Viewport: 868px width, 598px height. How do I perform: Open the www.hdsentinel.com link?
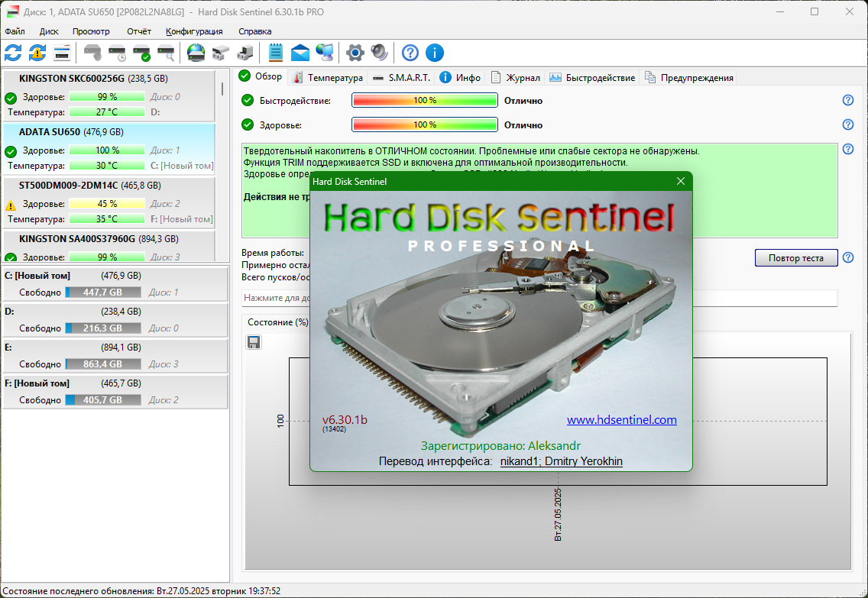tap(622, 420)
